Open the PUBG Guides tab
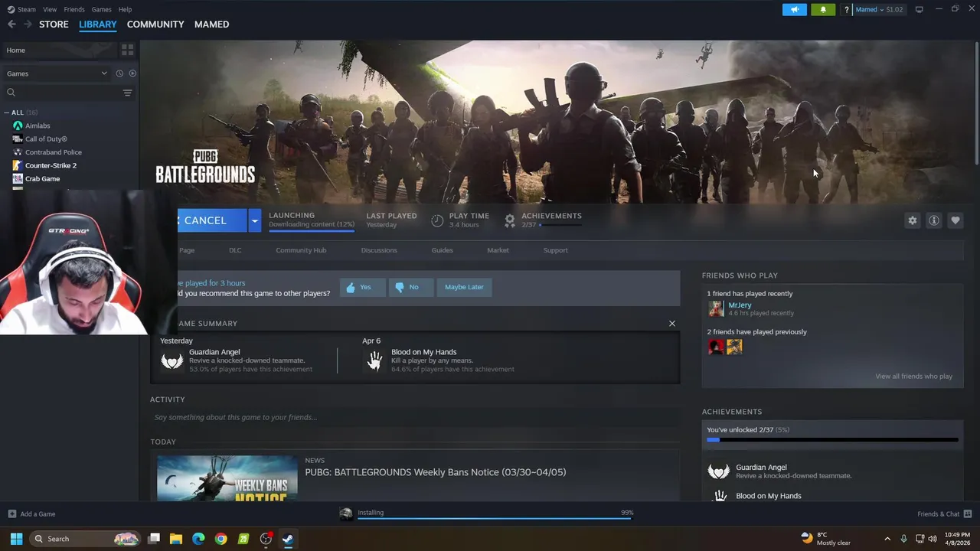980x551 pixels. coord(442,250)
